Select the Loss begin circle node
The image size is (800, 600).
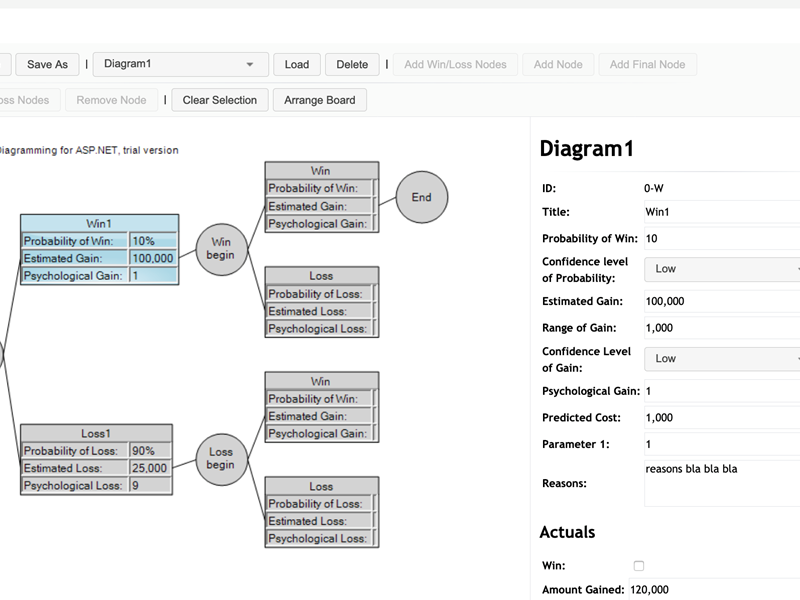(220, 459)
